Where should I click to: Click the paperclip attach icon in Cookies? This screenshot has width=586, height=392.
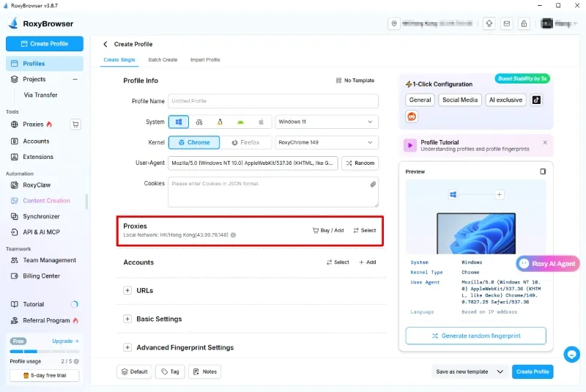[x=373, y=184]
